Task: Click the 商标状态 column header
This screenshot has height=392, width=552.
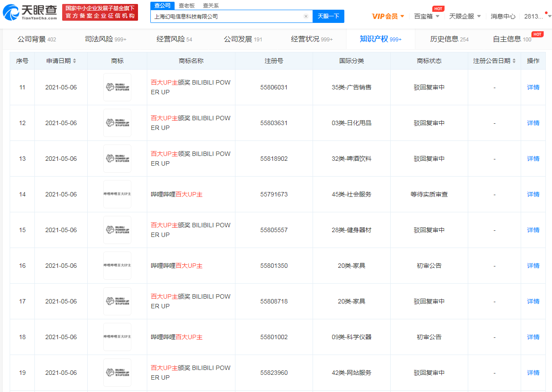Action: (429, 61)
